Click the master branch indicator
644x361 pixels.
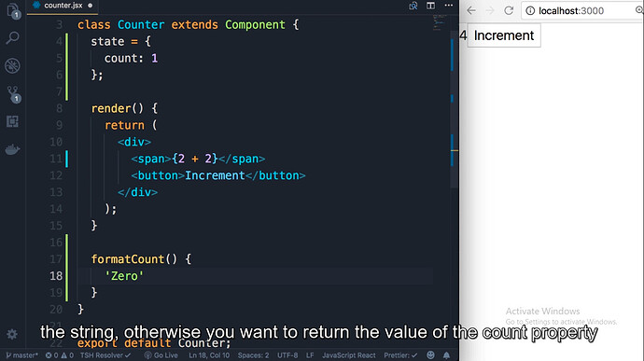[x=21, y=355]
